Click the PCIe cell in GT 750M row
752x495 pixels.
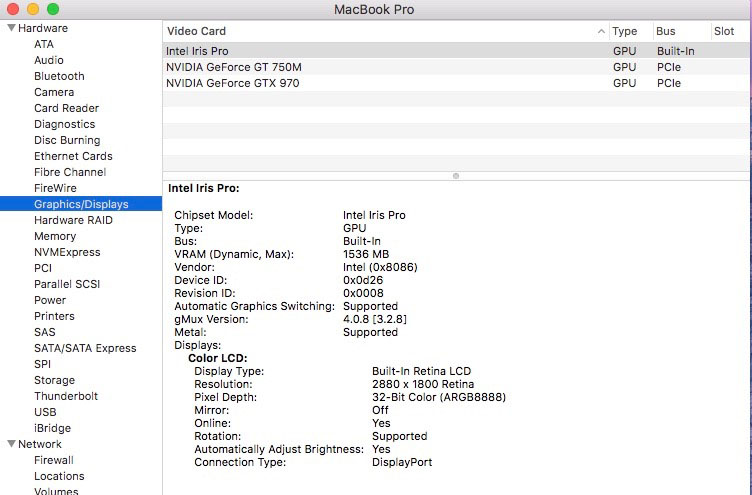(669, 67)
